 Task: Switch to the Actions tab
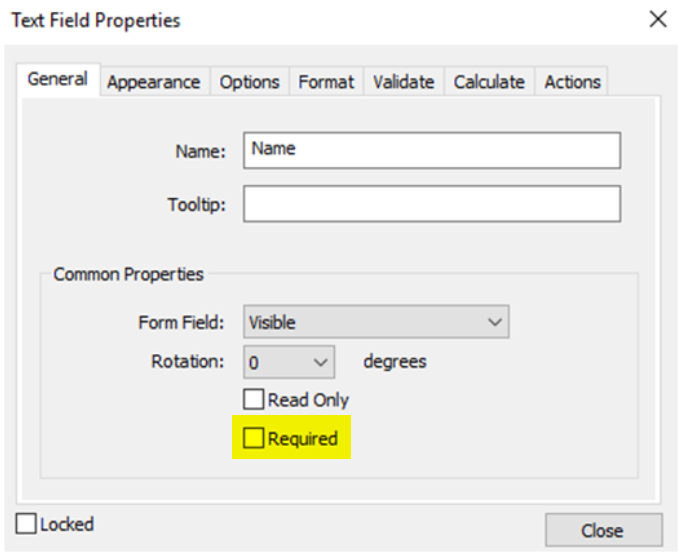(x=572, y=82)
